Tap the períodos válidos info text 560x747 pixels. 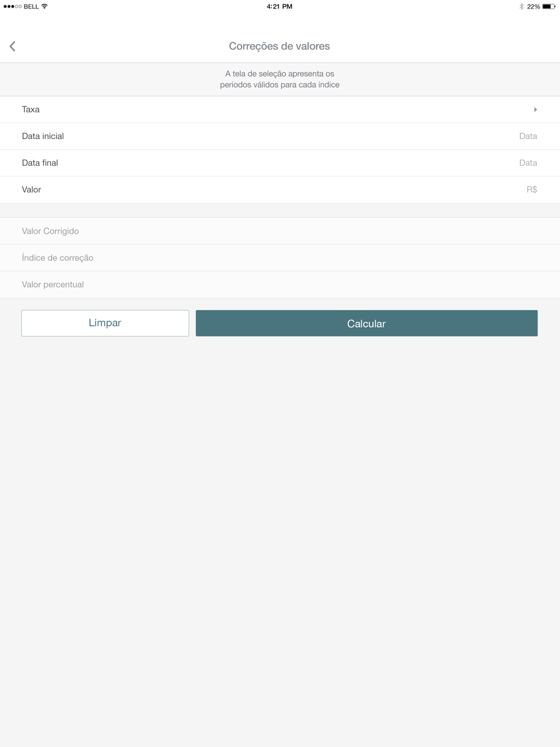click(279, 79)
